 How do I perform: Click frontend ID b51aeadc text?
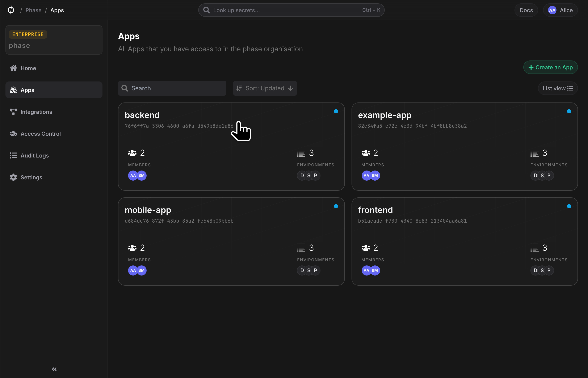pos(412,221)
